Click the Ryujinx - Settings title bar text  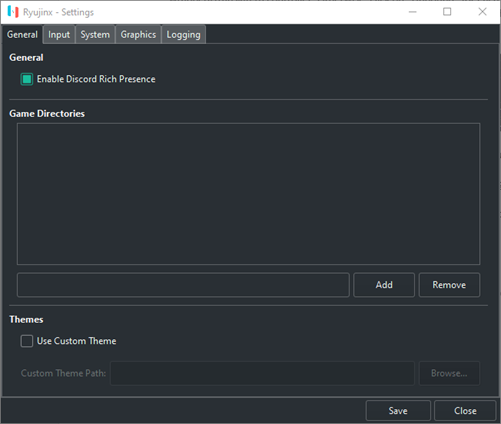58,12
